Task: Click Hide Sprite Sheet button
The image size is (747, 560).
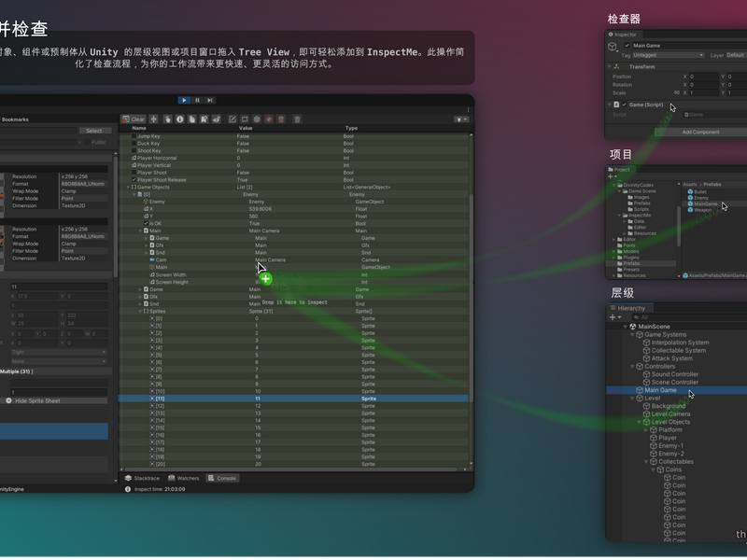Action: coord(56,401)
